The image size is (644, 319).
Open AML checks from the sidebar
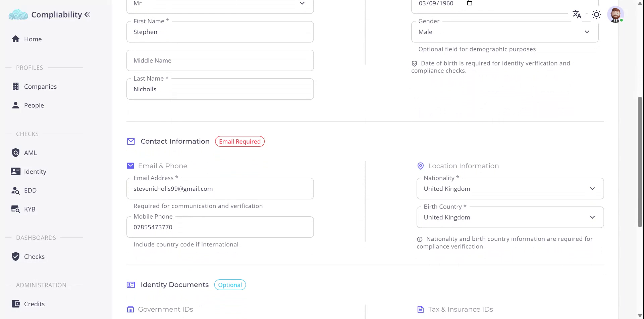point(30,153)
